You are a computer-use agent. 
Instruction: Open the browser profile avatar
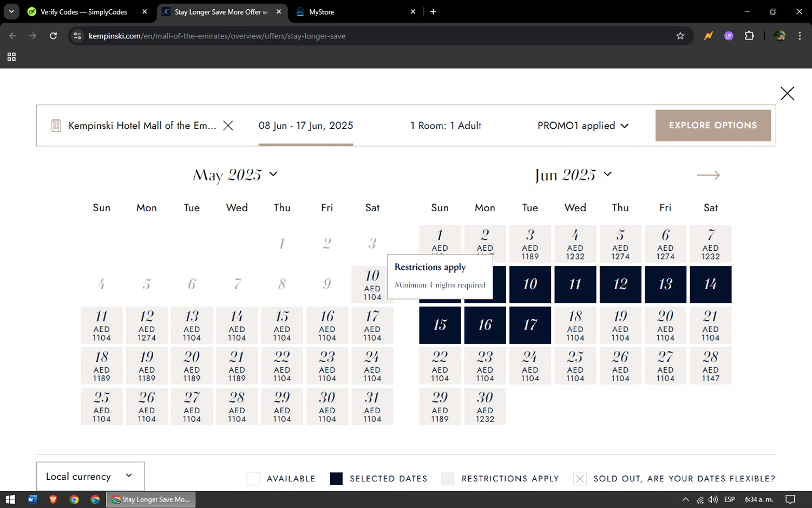[780, 36]
